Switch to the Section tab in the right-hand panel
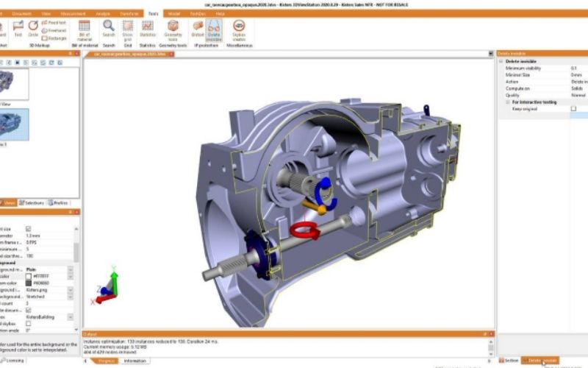 (x=509, y=361)
